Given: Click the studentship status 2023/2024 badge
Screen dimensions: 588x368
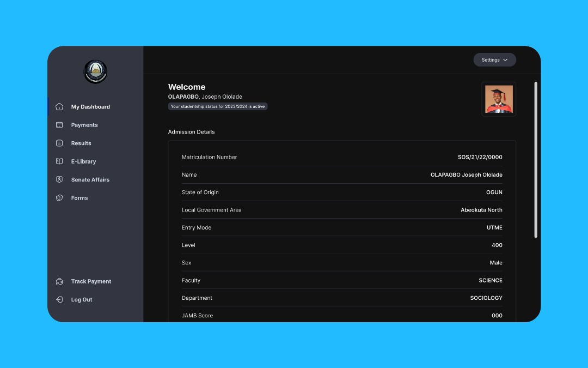Looking at the screenshot, I should pyautogui.click(x=218, y=107).
